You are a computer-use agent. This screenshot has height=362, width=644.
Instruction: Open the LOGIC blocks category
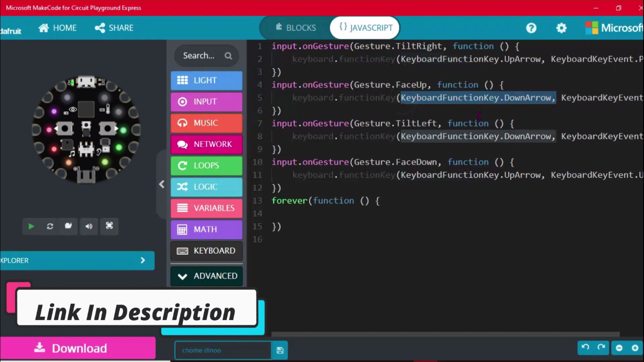pyautogui.click(x=206, y=187)
